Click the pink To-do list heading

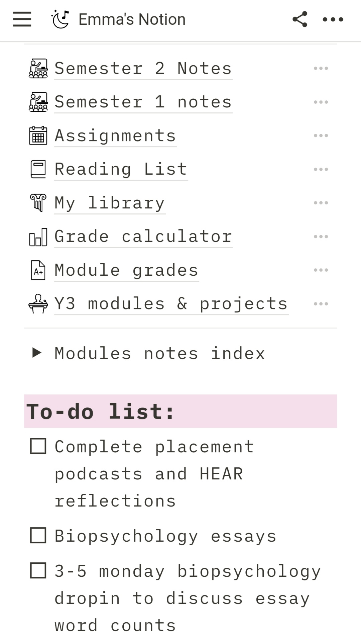tap(100, 411)
